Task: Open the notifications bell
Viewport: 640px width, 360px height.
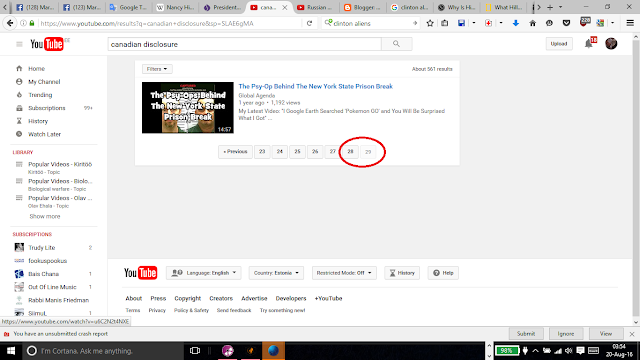Action: [x=588, y=44]
